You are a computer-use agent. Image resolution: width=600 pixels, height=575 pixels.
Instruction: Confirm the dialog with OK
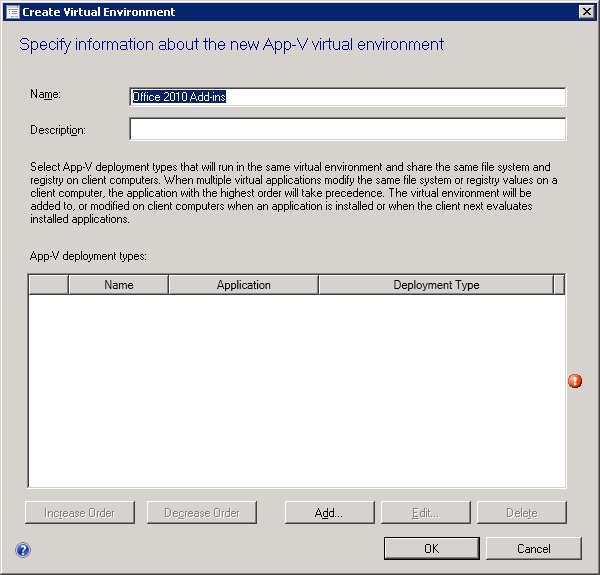tap(431, 549)
